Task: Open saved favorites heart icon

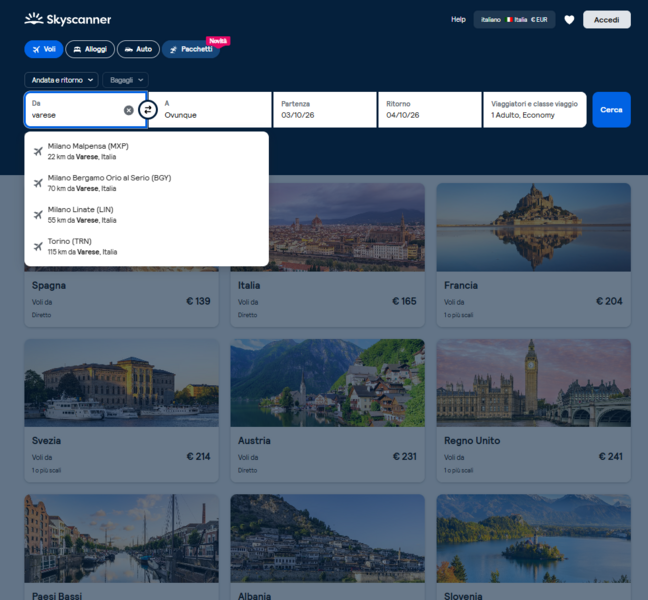Action: 569,19
